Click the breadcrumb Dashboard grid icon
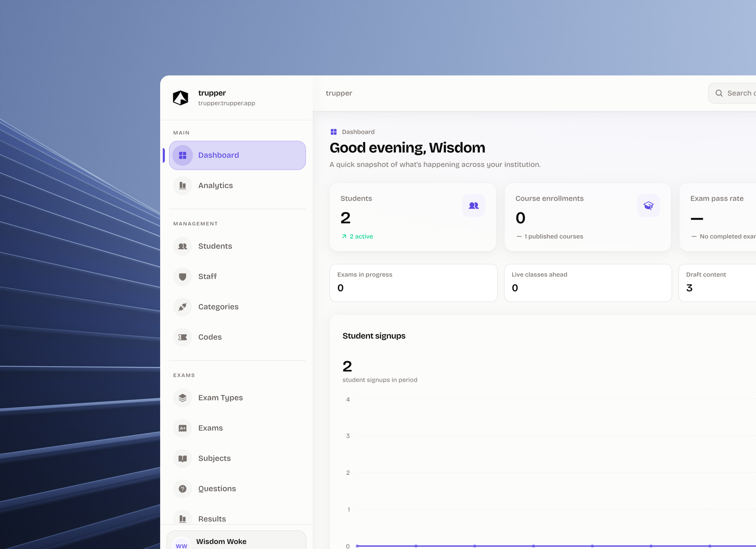 pyautogui.click(x=334, y=132)
